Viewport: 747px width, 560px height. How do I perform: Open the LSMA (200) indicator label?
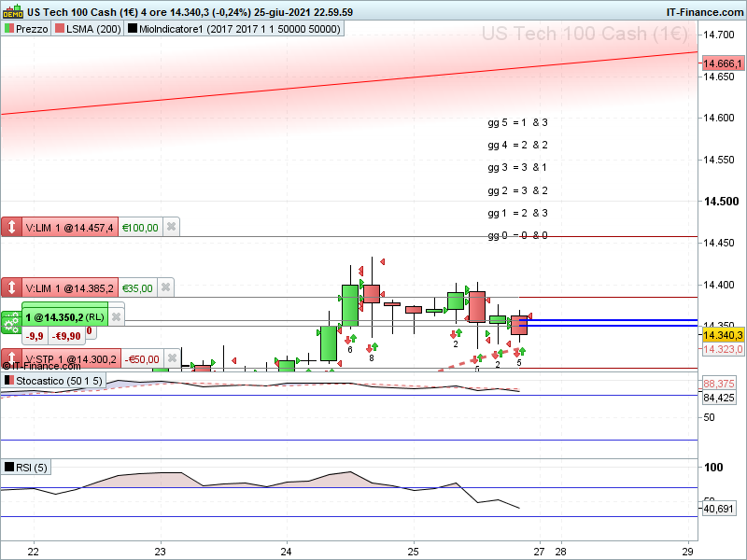(x=93, y=29)
